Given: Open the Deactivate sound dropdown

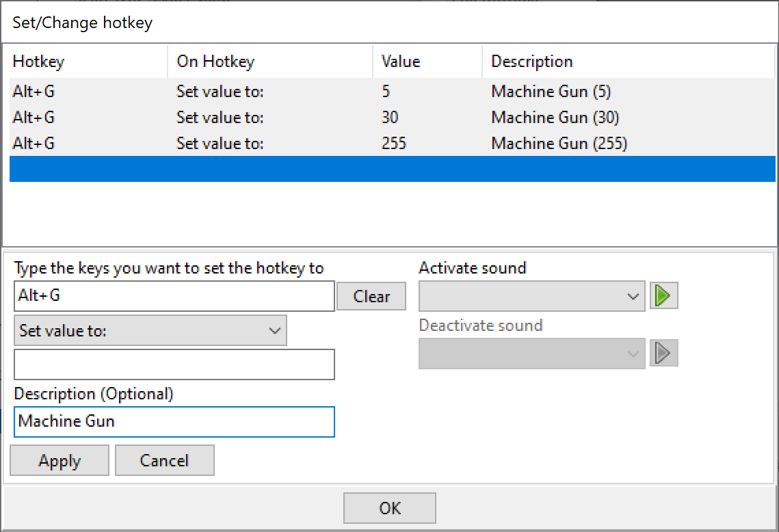Looking at the screenshot, I should [531, 354].
